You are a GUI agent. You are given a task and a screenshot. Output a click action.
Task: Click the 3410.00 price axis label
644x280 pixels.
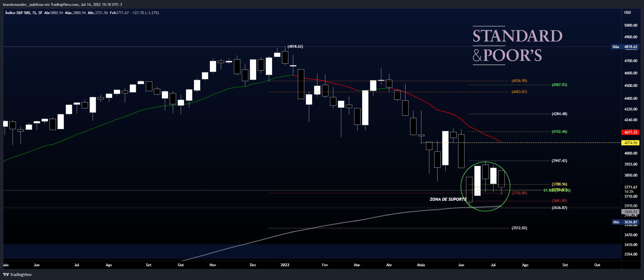point(631,245)
